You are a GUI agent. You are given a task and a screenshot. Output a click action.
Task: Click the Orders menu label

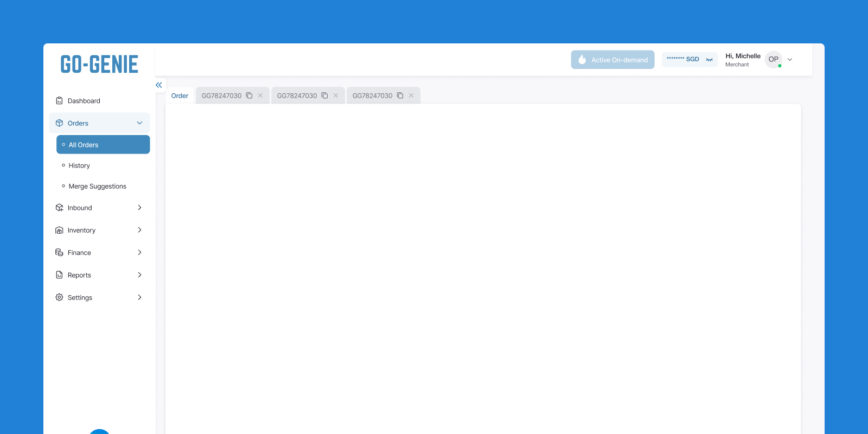[x=78, y=124]
